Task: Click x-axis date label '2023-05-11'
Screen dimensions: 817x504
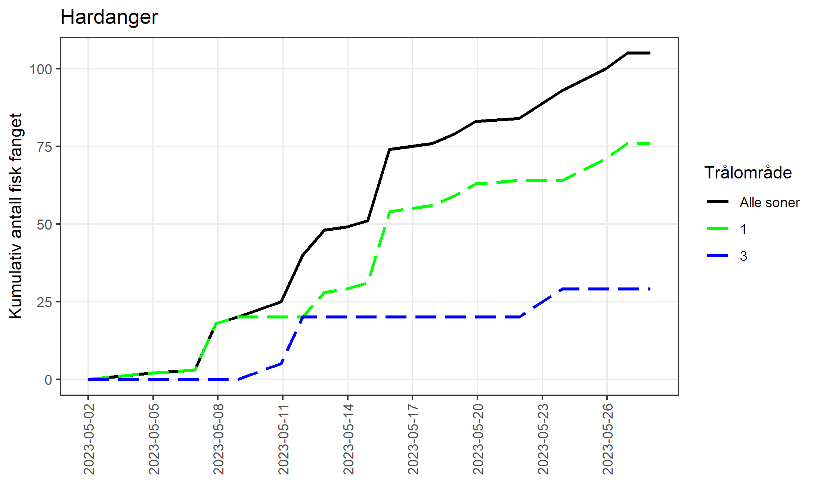Action: [x=284, y=439]
